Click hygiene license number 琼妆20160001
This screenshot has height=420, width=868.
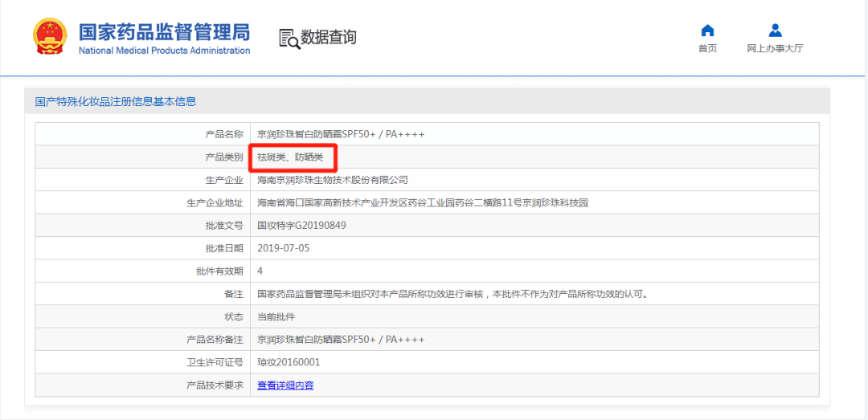pyautogui.click(x=289, y=363)
